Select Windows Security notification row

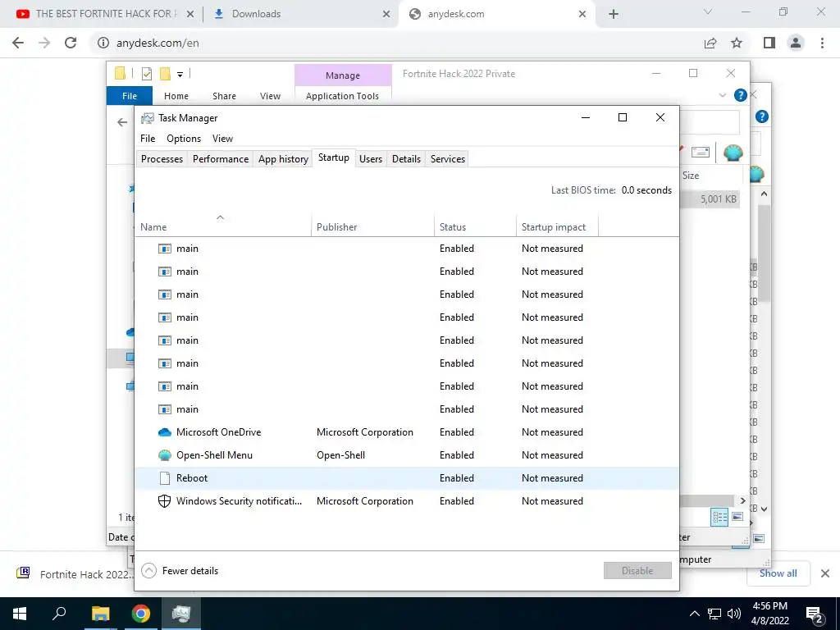point(407,501)
